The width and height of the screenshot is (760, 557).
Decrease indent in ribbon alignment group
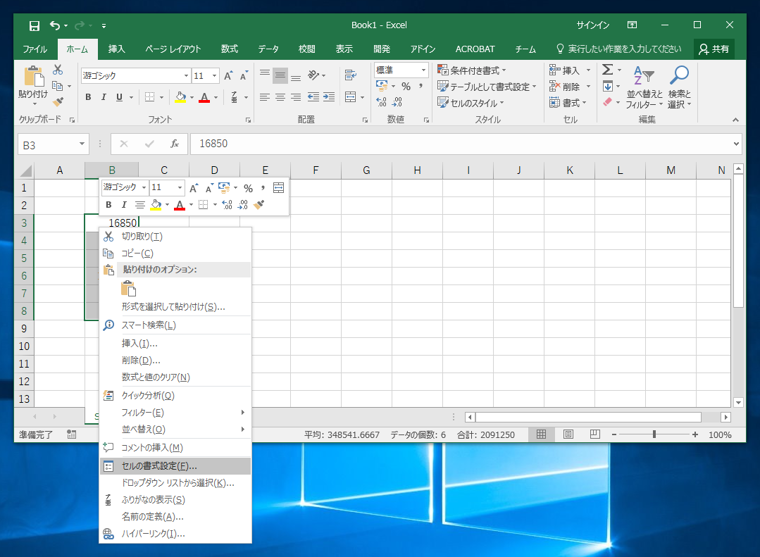point(313,97)
